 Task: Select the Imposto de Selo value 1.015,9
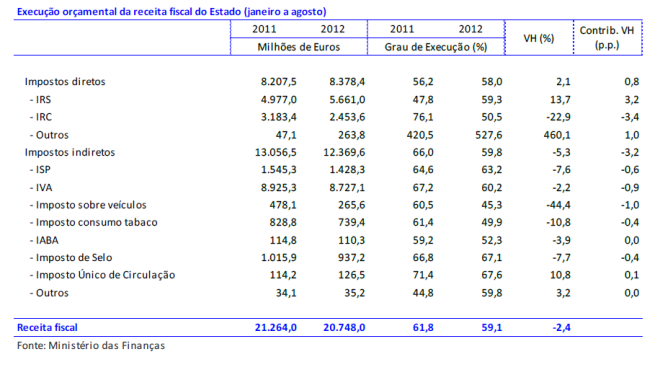click(278, 258)
